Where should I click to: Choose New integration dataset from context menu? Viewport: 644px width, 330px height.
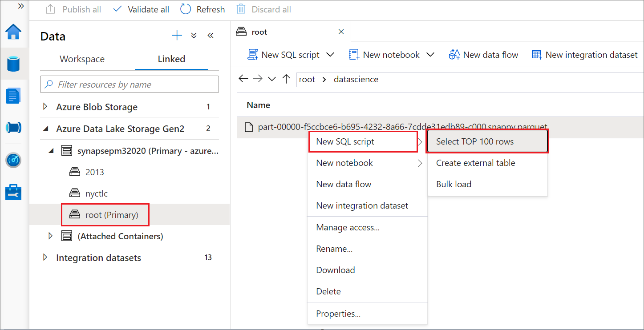pyautogui.click(x=367, y=205)
